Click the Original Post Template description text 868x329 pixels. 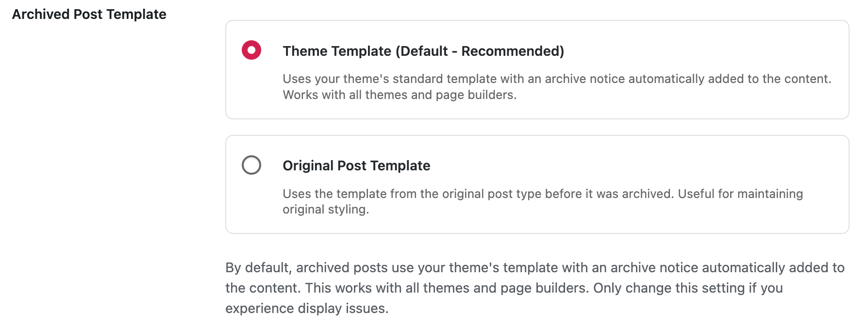[x=542, y=201]
